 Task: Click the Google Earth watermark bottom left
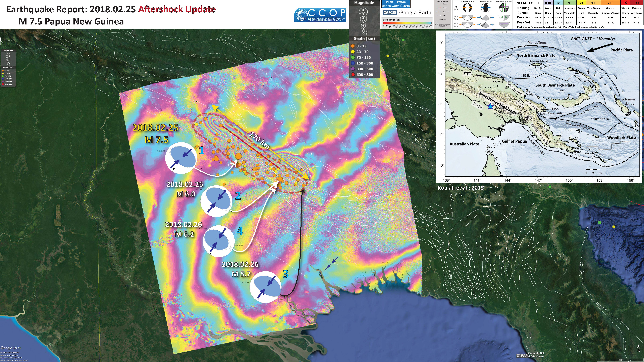(11, 348)
